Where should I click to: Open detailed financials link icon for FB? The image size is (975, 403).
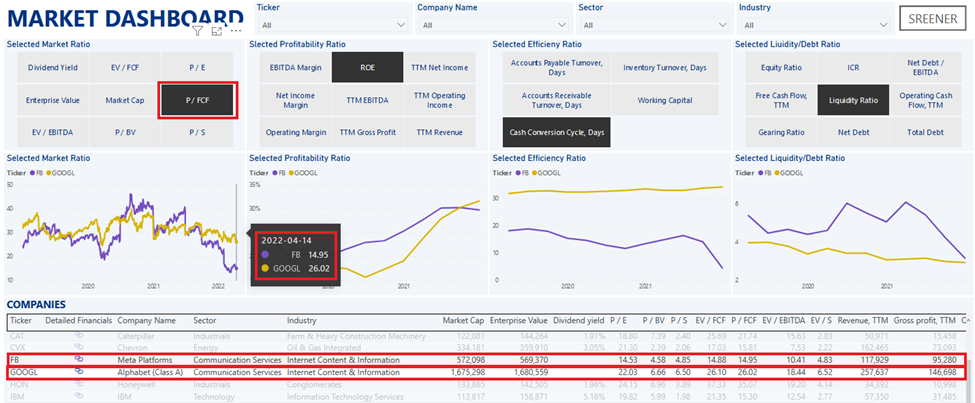click(78, 358)
